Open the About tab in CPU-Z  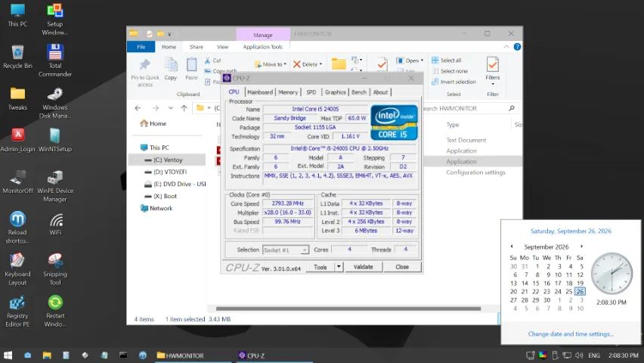(x=380, y=92)
